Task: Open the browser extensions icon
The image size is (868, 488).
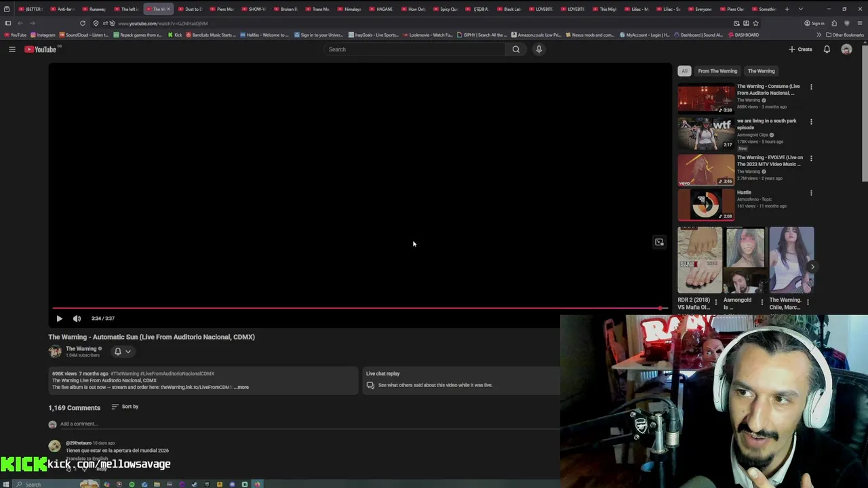Action: click(834, 23)
